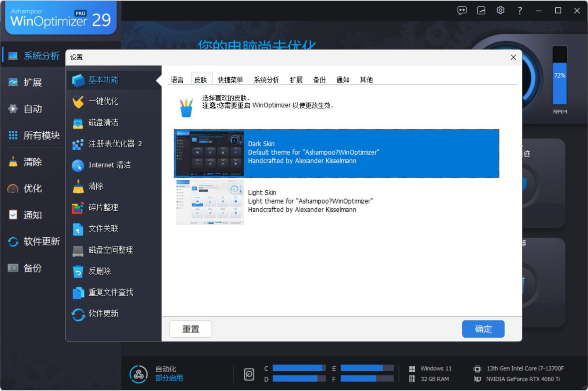The image size is (588, 391).
Task: Open 磁盘清洁 settings category icon
Action: click(78, 123)
